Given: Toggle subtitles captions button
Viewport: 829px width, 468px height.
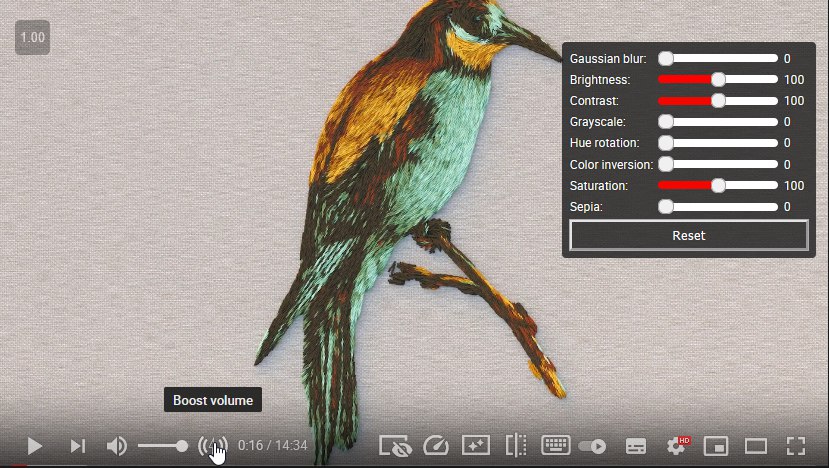Looking at the screenshot, I should [x=636, y=446].
